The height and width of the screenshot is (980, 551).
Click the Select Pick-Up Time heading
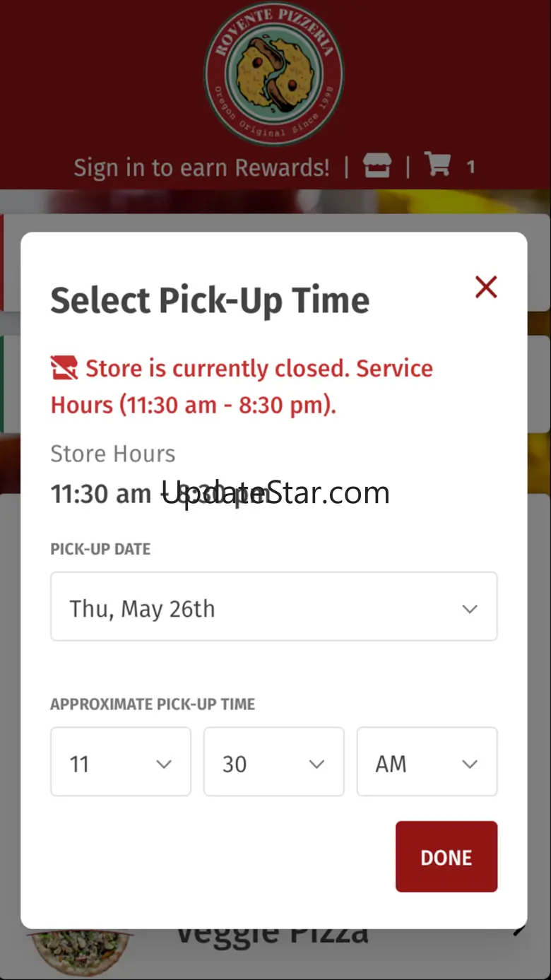click(210, 300)
